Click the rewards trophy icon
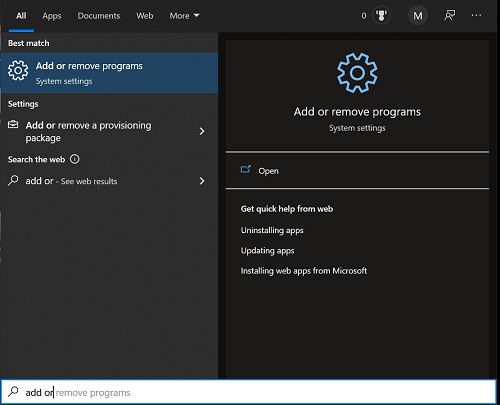Screen dimensions: 500x405 click(x=381, y=16)
